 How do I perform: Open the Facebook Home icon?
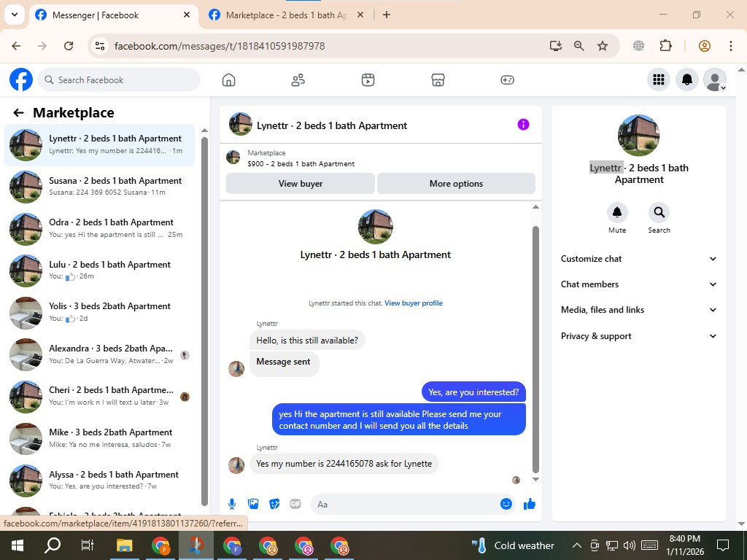coord(228,80)
